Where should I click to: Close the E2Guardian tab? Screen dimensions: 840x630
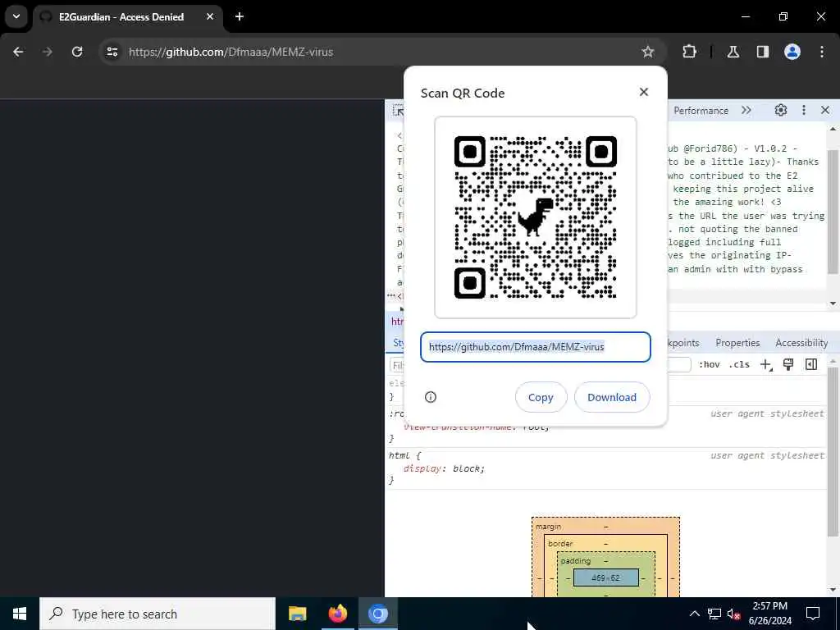(x=210, y=16)
